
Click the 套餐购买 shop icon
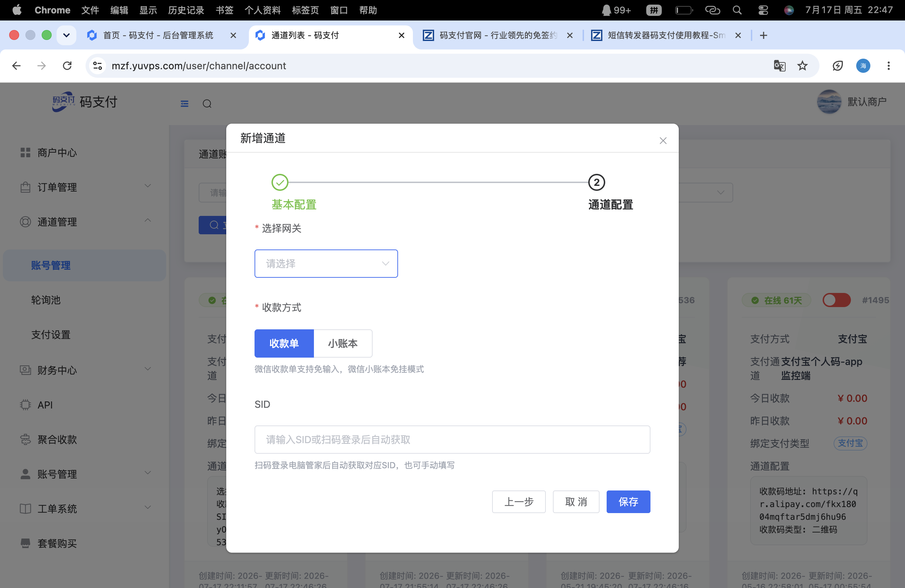(25, 543)
